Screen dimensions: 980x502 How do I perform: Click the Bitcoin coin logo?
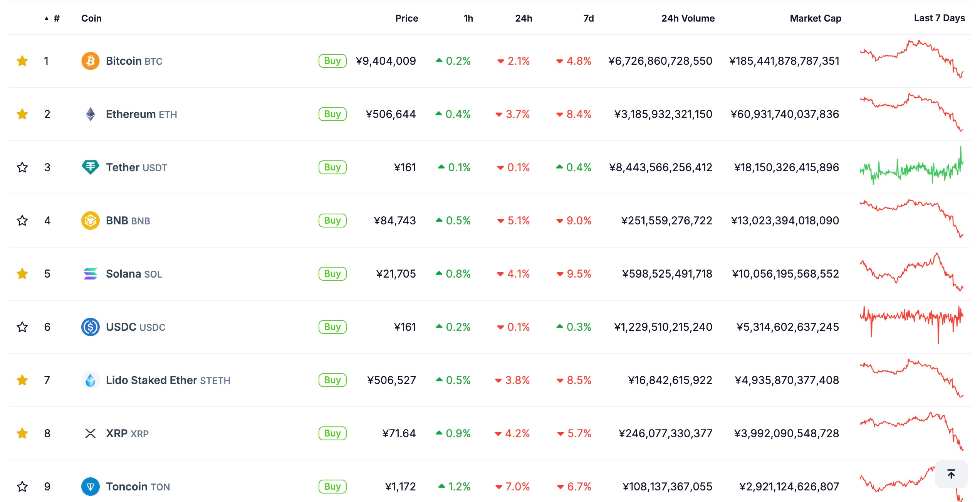click(x=91, y=61)
